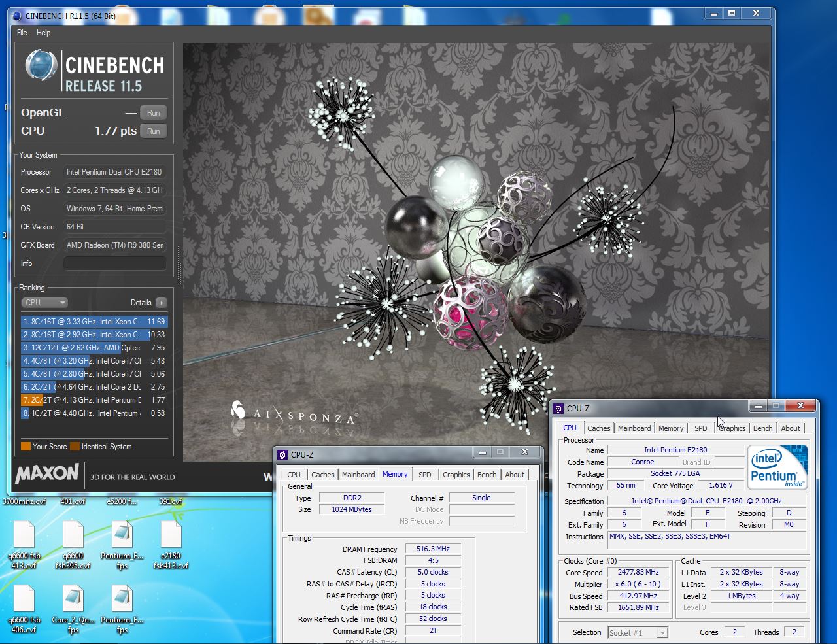The width and height of the screenshot is (837, 644).
Task: Select ranking row 4 Intel Core i7 5.48
Action: (x=94, y=361)
